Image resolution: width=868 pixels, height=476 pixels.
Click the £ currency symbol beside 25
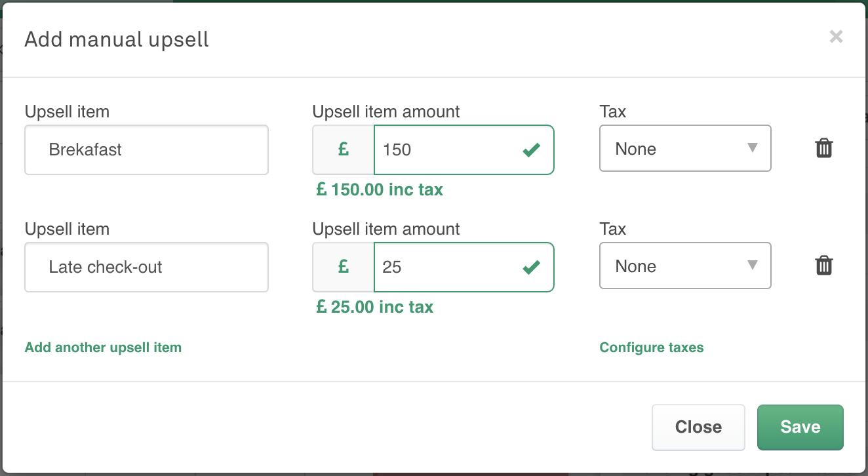tap(343, 268)
